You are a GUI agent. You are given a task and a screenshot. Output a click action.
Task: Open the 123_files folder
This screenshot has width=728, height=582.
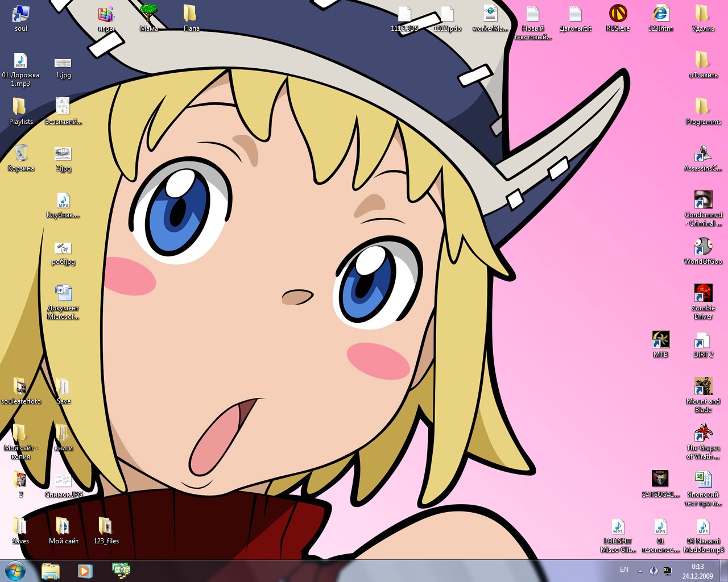pyautogui.click(x=106, y=530)
